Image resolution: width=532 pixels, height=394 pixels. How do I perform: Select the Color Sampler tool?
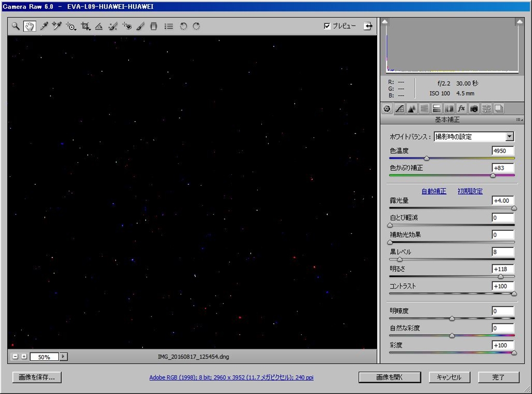57,26
